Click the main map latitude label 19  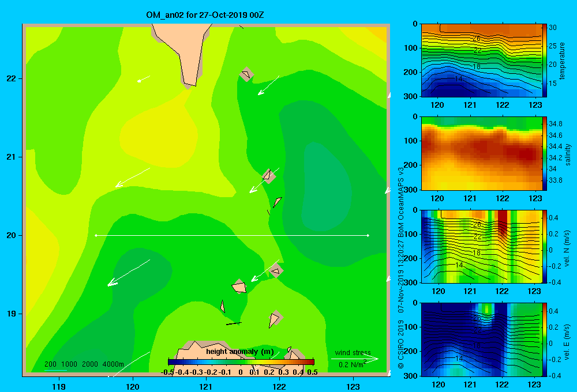(12, 314)
